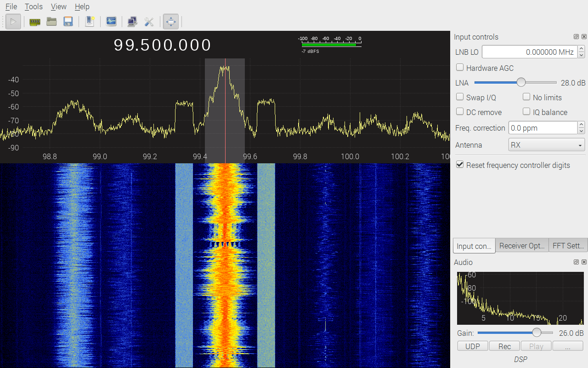Start DSP with the play icon
This screenshot has width=588, height=368.
tap(13, 22)
